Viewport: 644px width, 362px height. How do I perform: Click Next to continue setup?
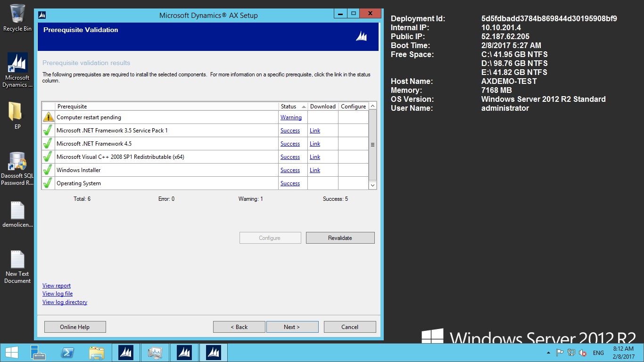coord(292,327)
